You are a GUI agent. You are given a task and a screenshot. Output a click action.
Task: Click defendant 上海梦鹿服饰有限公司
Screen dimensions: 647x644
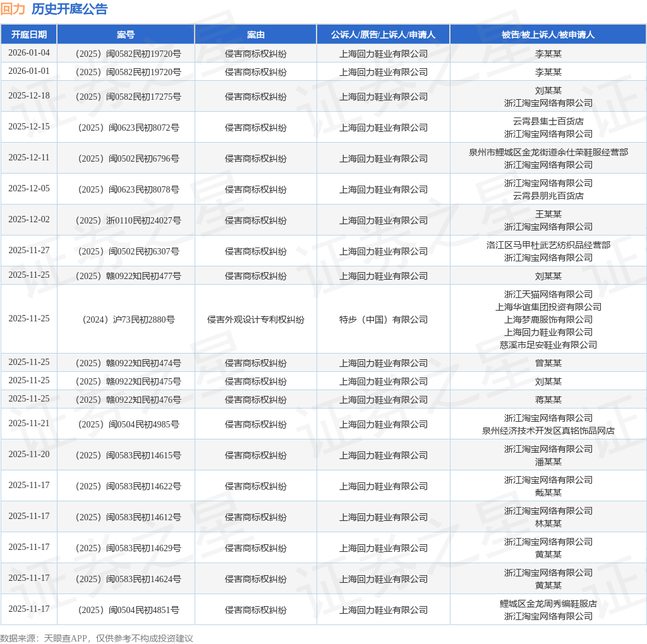pos(548,319)
